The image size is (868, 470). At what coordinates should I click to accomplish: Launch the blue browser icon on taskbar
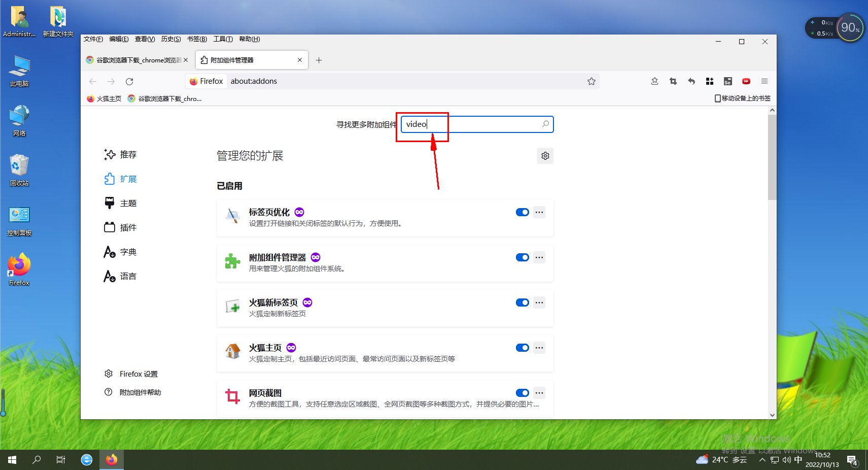(x=87, y=460)
